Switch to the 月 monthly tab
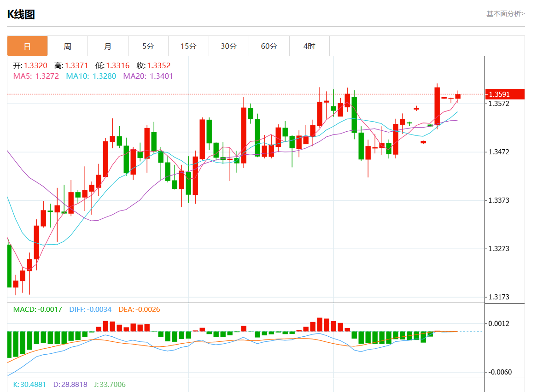This screenshot has height=392, width=537. click(108, 46)
